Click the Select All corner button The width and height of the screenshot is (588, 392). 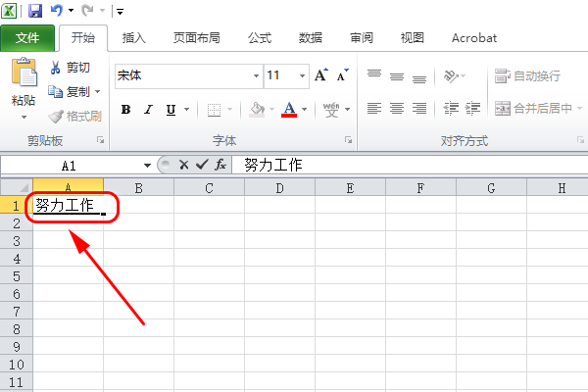(17, 187)
